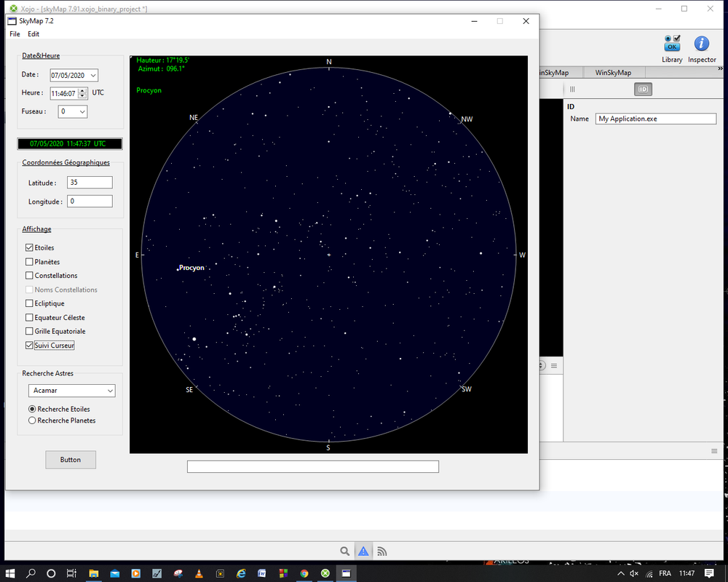Click the muted volume tray icon
This screenshot has height=582, width=728.
[x=634, y=574]
